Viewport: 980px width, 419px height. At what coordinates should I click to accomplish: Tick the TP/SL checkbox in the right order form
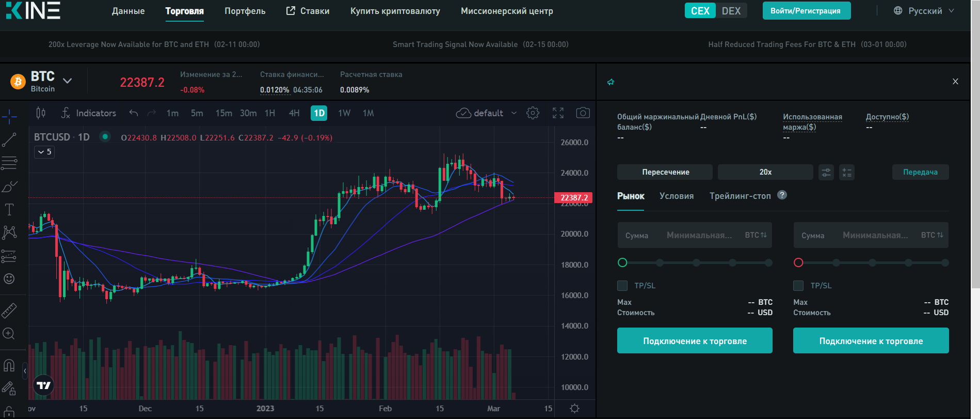coord(798,286)
